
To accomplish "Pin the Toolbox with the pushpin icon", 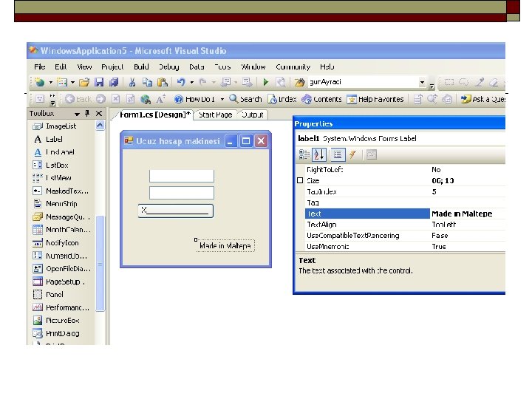I will (x=87, y=113).
